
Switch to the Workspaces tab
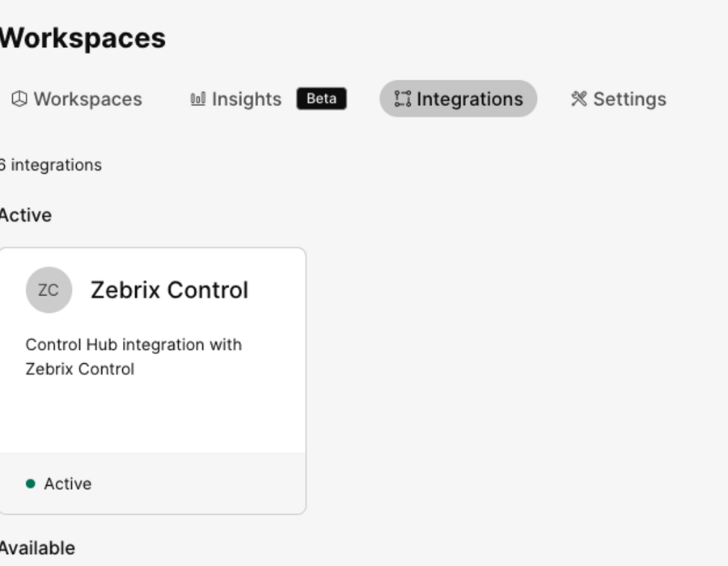pos(77,99)
